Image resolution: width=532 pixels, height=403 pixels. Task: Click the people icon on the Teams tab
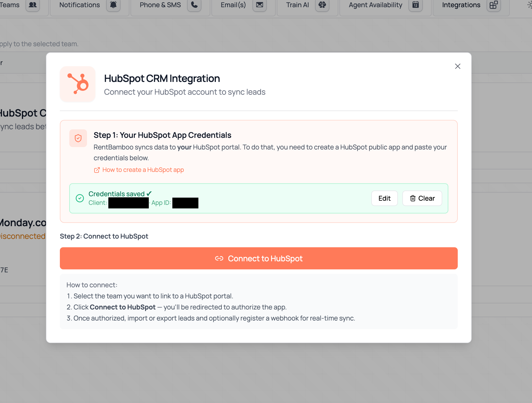click(x=33, y=5)
